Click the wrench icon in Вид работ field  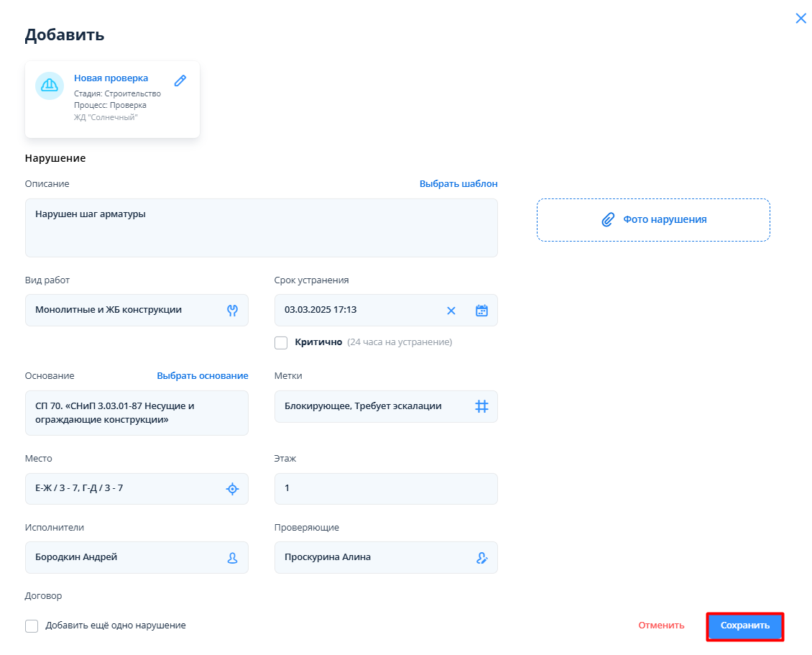[x=232, y=310]
